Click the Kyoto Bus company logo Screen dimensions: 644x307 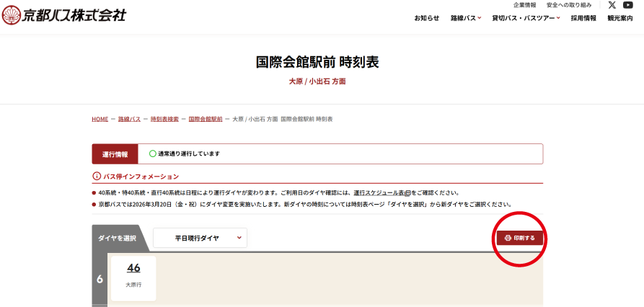(x=63, y=14)
